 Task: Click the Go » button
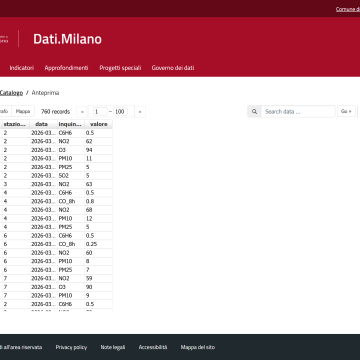346,111
